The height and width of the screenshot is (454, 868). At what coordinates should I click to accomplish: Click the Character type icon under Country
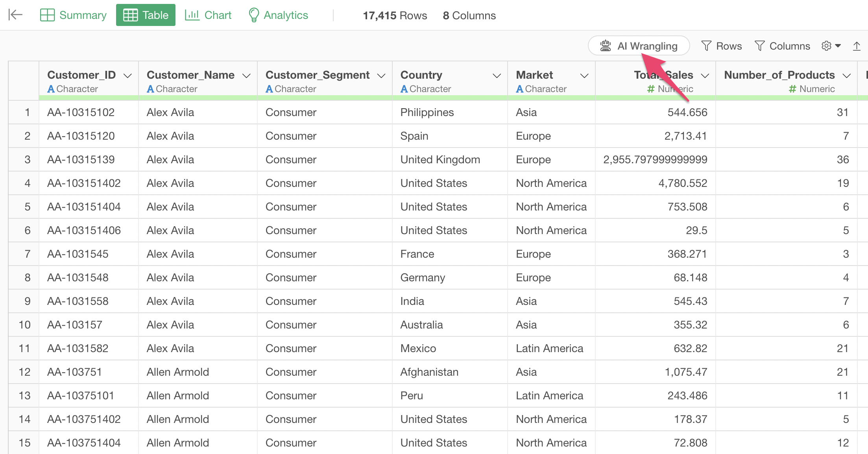[404, 89]
